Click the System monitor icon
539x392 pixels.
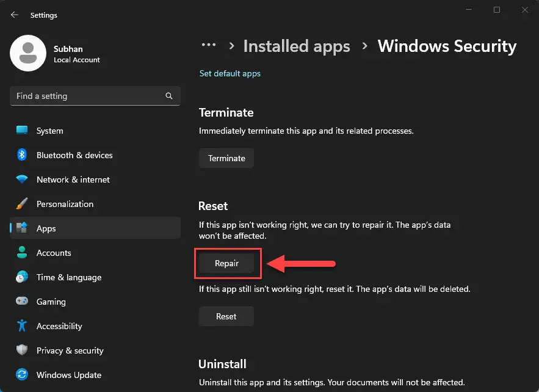click(x=22, y=130)
